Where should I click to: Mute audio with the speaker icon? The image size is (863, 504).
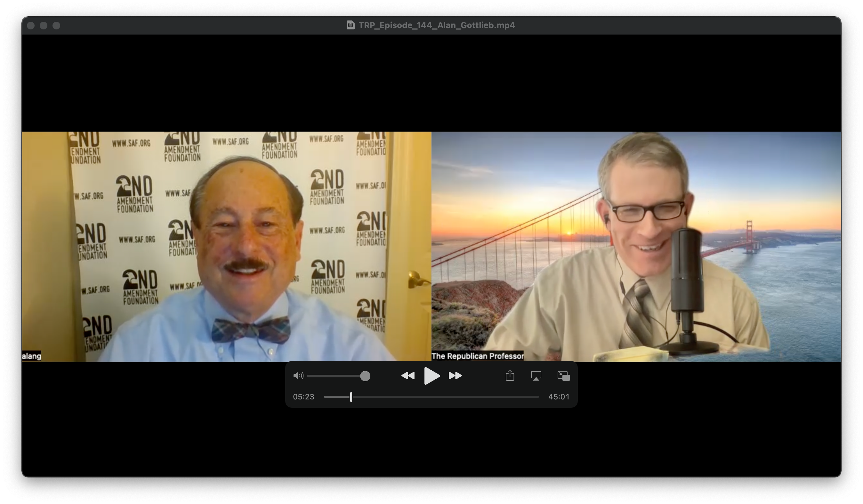[298, 376]
